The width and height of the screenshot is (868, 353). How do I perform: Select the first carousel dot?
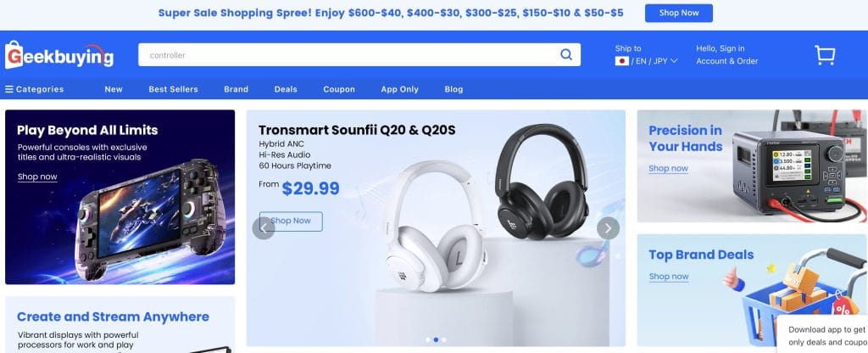click(x=427, y=339)
